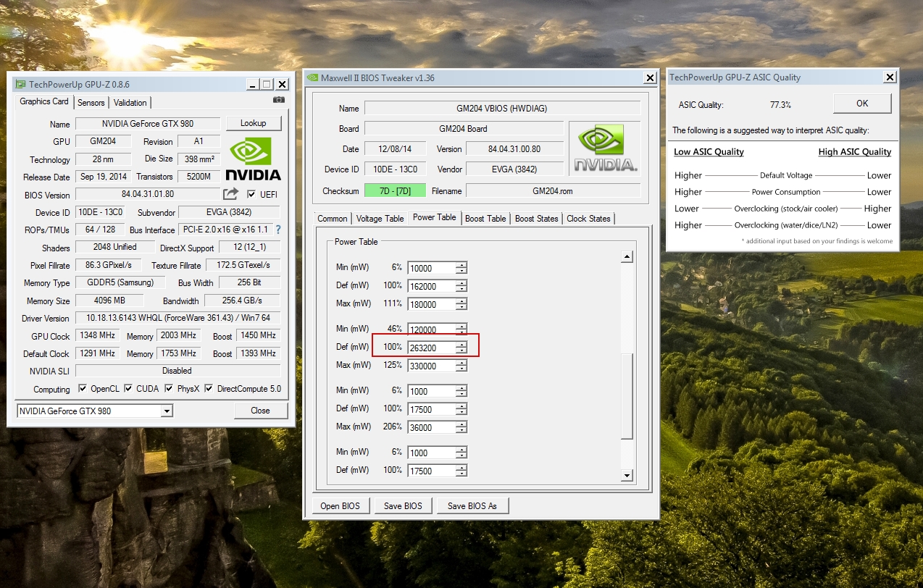Click the spinner arrows beside the 330000 value
Viewport: 923px width, 588px height.
point(461,366)
